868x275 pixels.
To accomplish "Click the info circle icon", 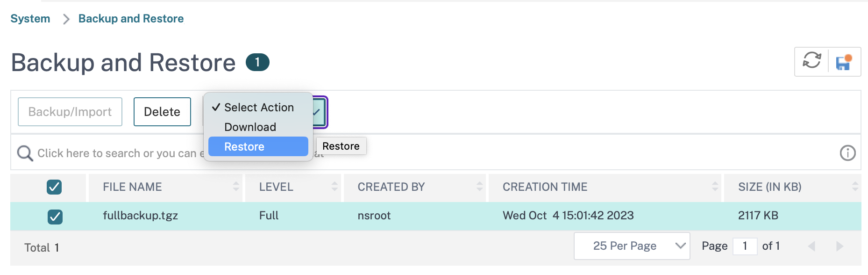I will pyautogui.click(x=848, y=153).
